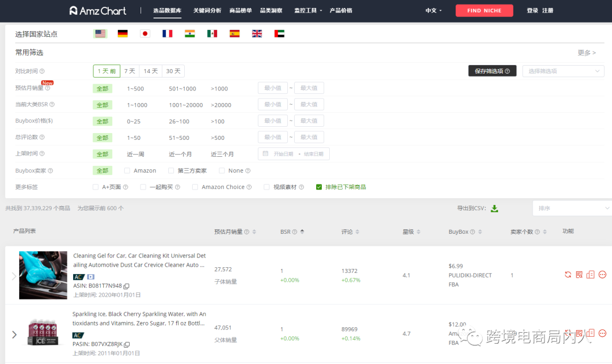Enable the 视频素材 checkbox

point(266,187)
